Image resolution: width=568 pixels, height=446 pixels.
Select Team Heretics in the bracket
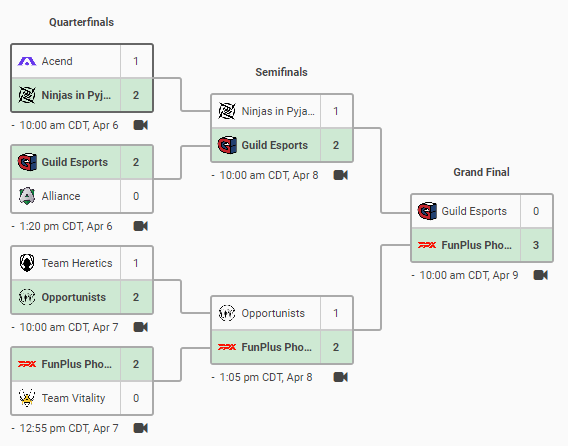(x=77, y=263)
